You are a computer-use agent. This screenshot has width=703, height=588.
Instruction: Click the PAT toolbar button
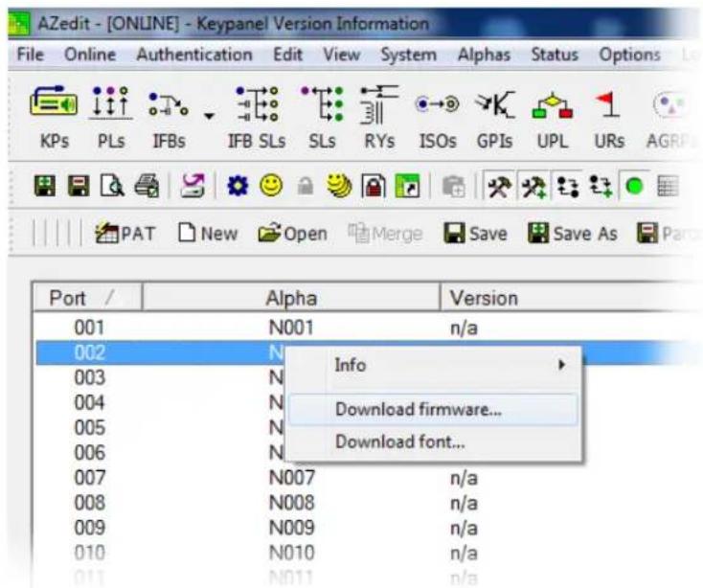[x=125, y=233]
